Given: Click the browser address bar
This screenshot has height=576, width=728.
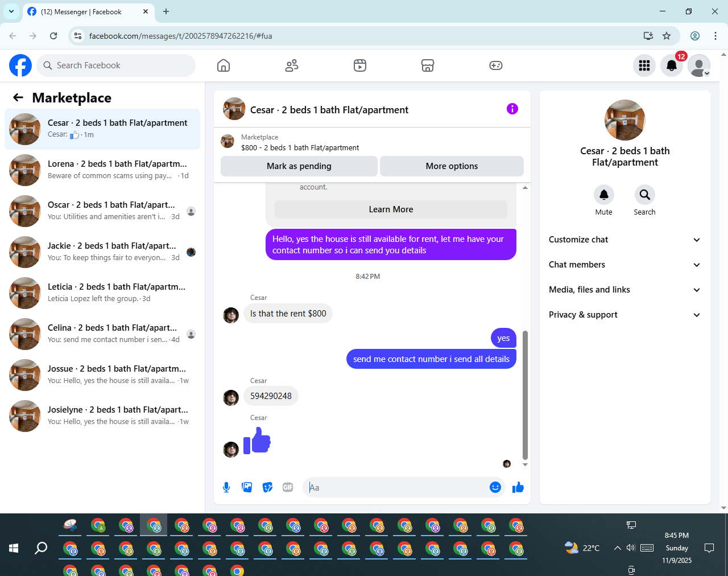Looking at the screenshot, I should [x=364, y=36].
